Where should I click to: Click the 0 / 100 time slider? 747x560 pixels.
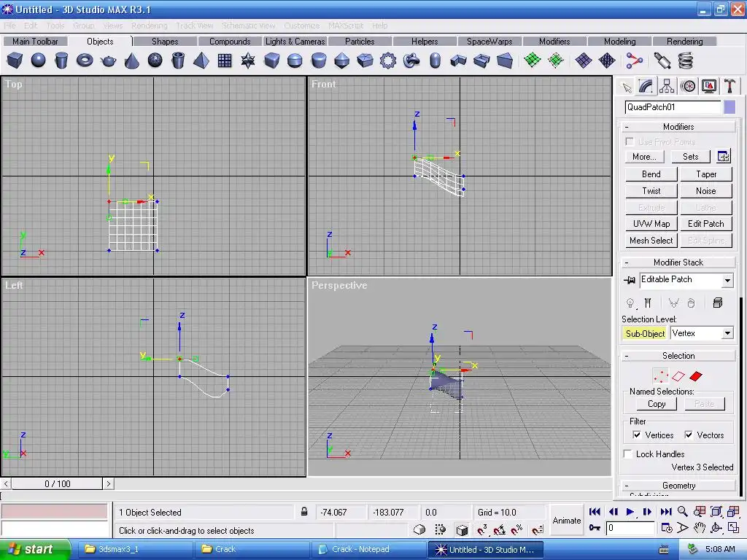coord(57,484)
